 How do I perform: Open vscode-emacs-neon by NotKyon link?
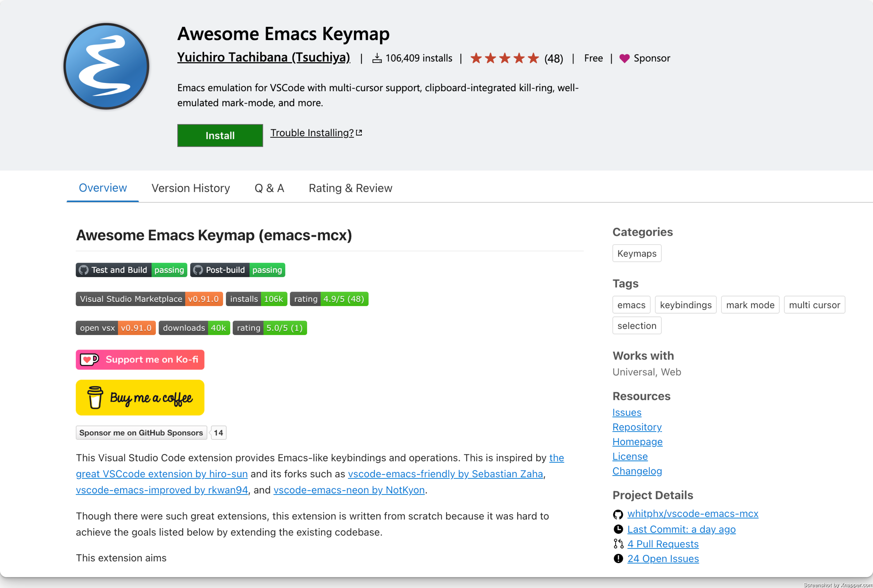coord(349,490)
